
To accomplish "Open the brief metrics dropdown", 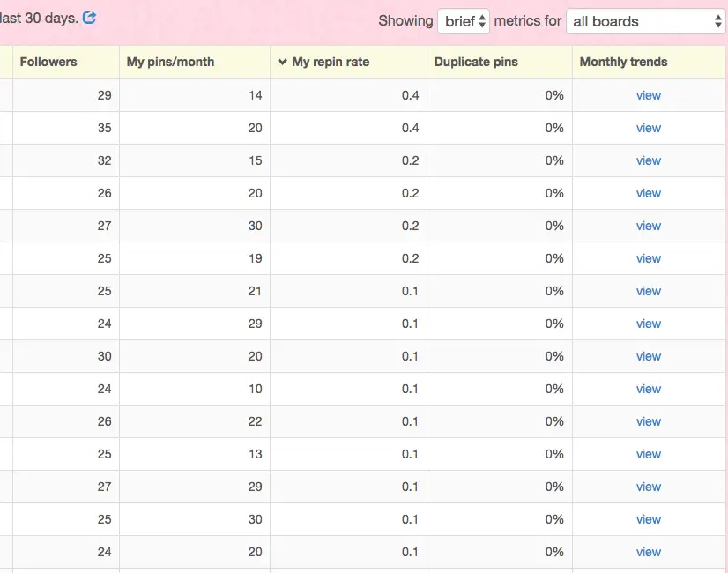I will click(x=464, y=21).
